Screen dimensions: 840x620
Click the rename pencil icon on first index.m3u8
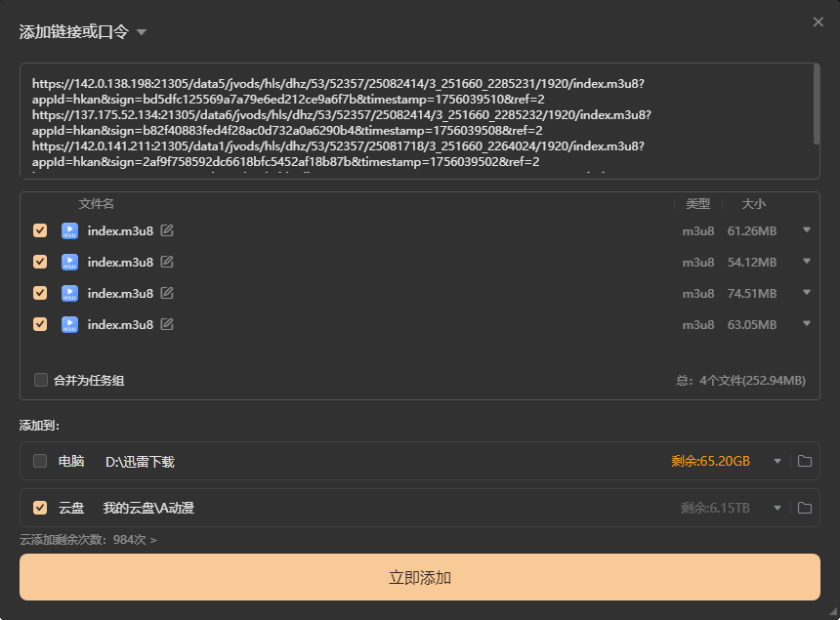click(167, 230)
